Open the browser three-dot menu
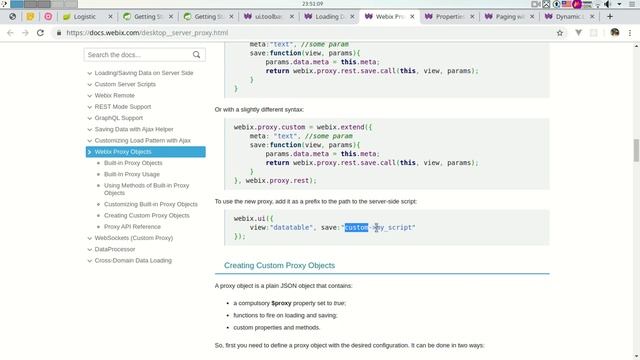640x360 pixels. tap(630, 33)
